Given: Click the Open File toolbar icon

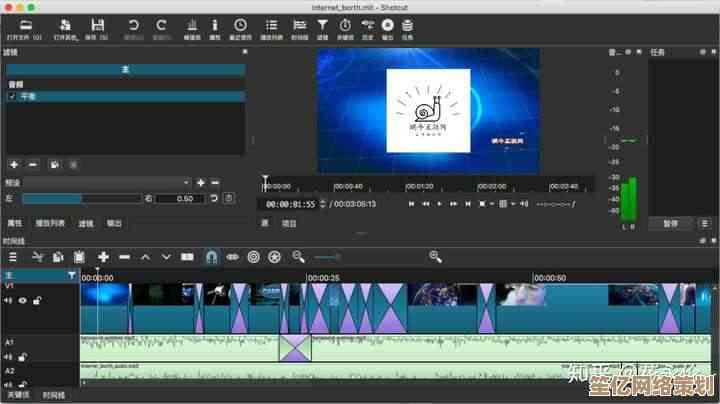Looking at the screenshot, I should coord(23,25).
